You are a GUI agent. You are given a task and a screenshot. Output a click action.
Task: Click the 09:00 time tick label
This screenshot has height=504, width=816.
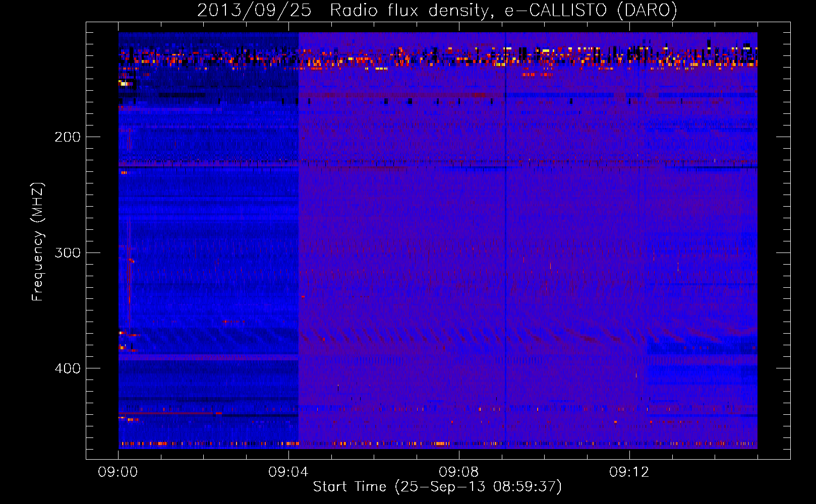pyautogui.click(x=118, y=472)
